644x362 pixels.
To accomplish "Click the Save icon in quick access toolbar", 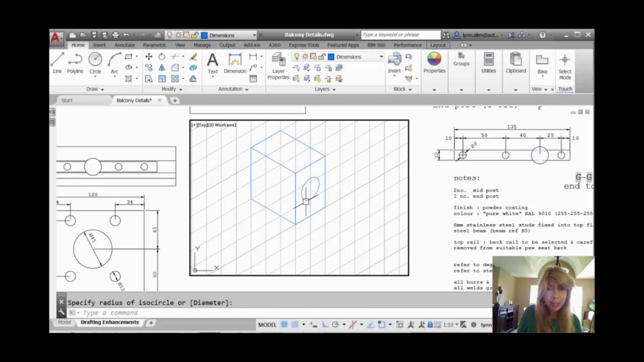I will click(94, 35).
